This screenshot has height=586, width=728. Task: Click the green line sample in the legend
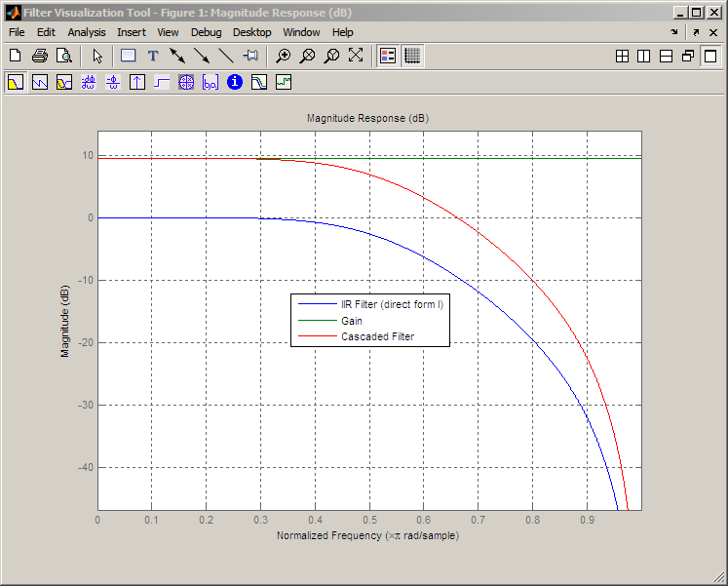pos(317,321)
